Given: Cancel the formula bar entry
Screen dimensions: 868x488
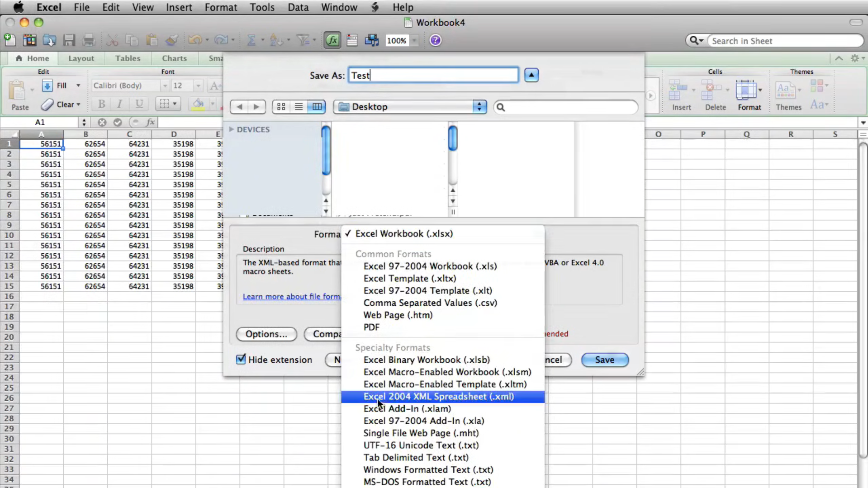Looking at the screenshot, I should [102, 122].
